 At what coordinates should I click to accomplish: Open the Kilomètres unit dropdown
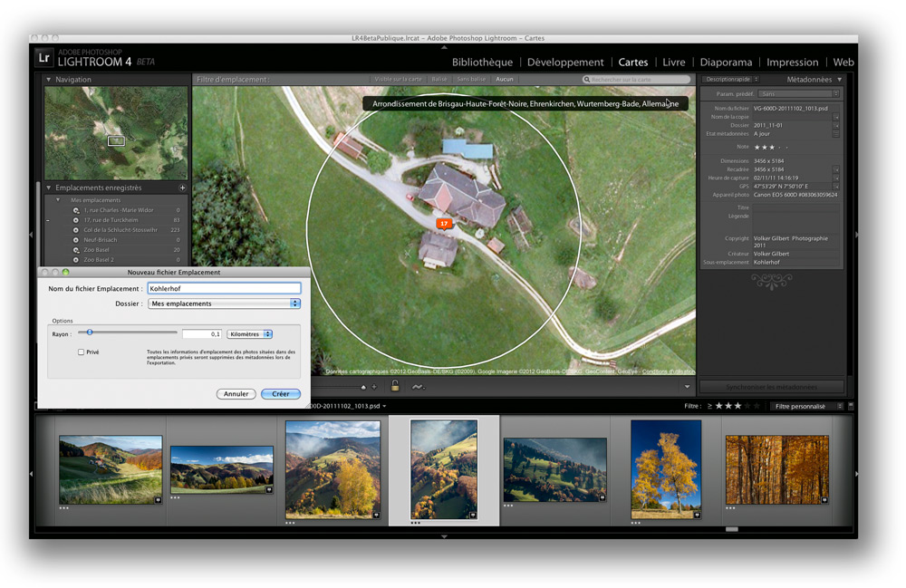coord(250,333)
